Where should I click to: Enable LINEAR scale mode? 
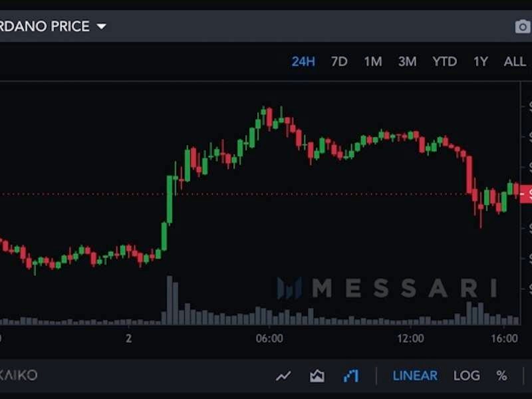click(x=415, y=376)
